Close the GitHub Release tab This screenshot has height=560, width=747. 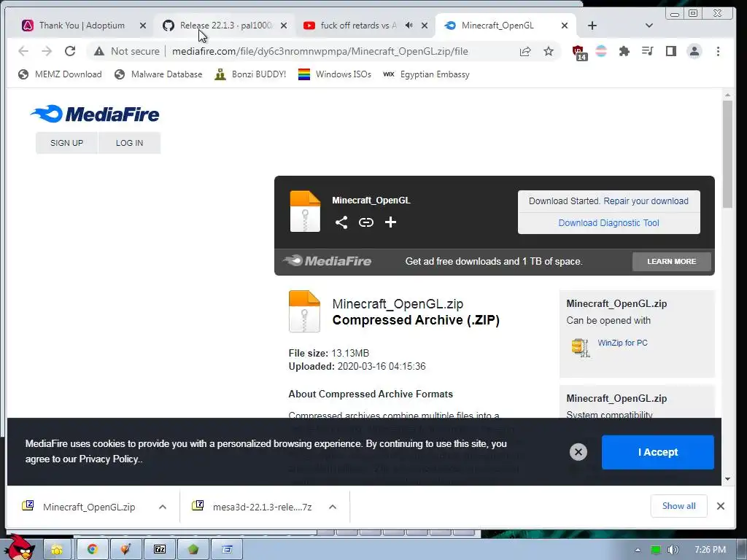point(284,26)
